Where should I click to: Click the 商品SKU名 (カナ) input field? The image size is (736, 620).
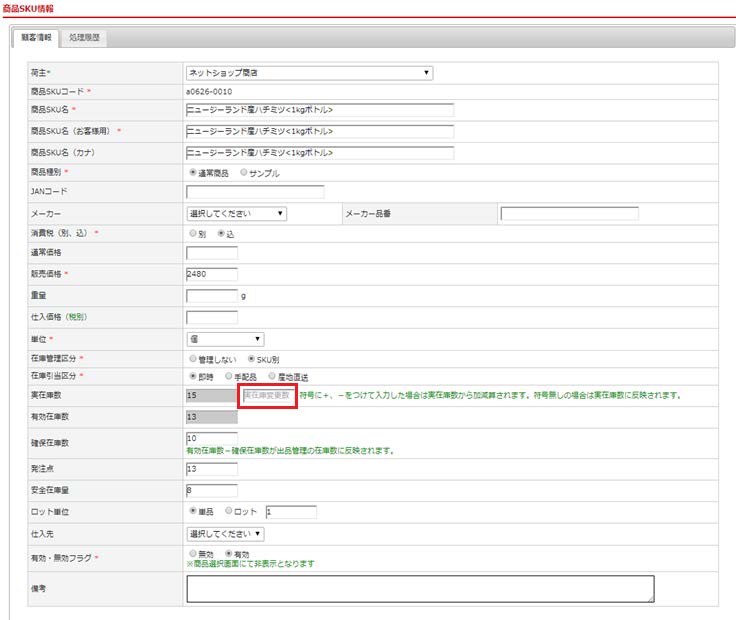[x=320, y=152]
